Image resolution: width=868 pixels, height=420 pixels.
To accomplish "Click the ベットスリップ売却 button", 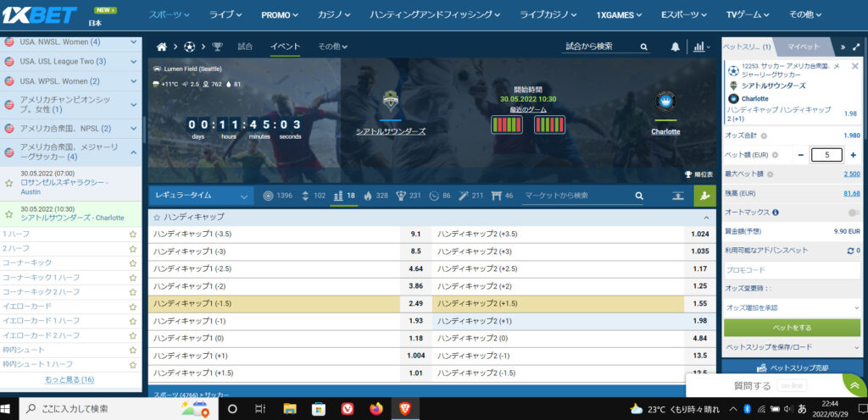I will (793, 367).
